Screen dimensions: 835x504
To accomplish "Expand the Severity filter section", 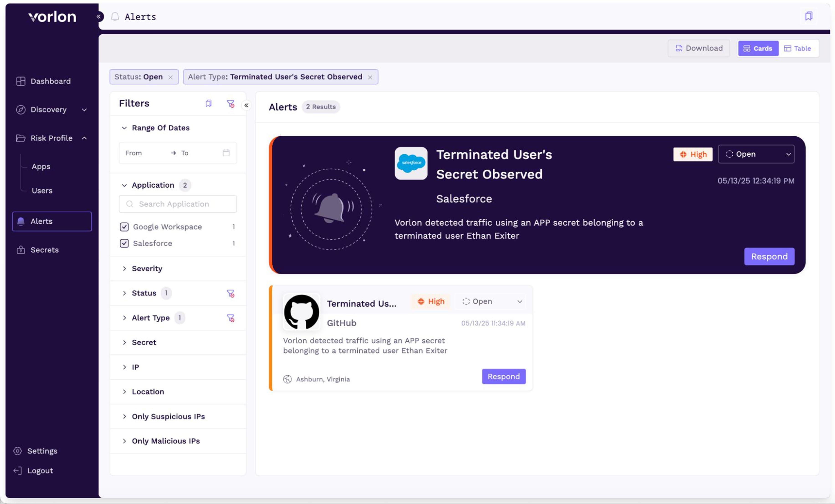I will tap(147, 268).
